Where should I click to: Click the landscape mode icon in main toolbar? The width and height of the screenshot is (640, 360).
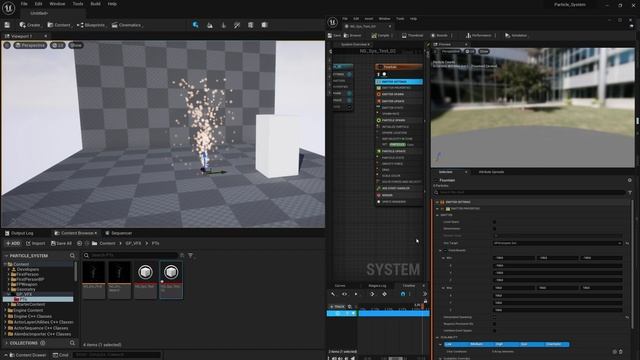tap(209, 25)
